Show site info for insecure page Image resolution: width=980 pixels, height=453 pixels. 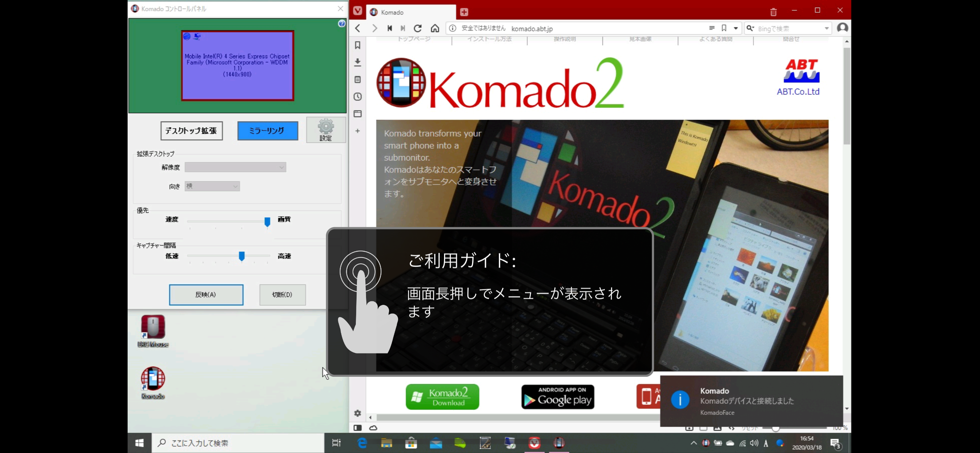click(x=453, y=28)
